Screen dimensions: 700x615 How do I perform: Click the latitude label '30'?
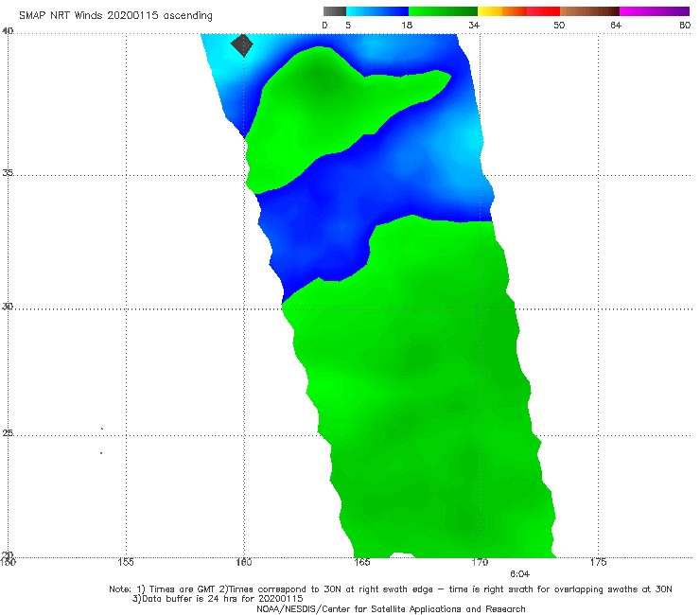point(8,307)
